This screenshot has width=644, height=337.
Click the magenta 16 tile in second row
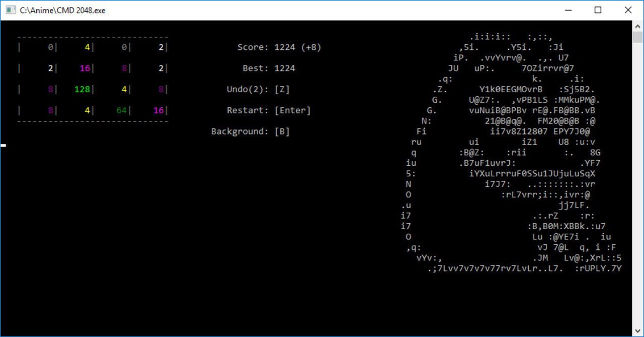(84, 68)
